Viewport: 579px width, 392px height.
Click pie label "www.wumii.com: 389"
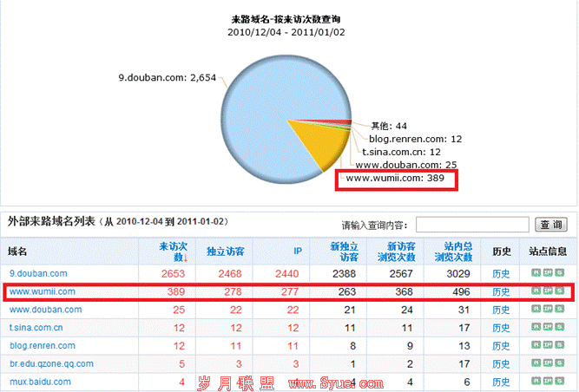pos(395,178)
